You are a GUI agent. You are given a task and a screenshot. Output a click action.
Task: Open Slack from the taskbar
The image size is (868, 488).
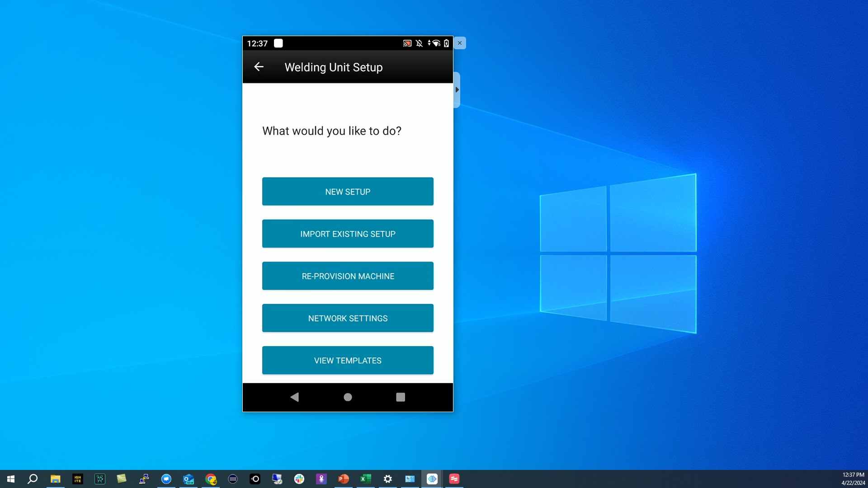pos(299,479)
